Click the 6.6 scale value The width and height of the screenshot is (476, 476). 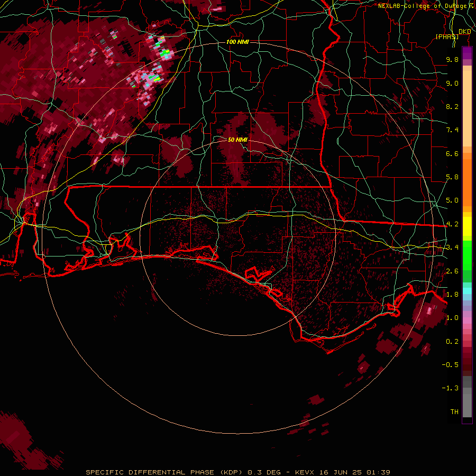452,153
